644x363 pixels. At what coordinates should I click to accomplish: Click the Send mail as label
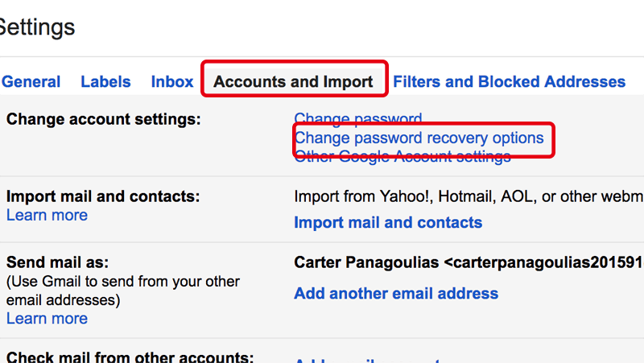(x=57, y=262)
